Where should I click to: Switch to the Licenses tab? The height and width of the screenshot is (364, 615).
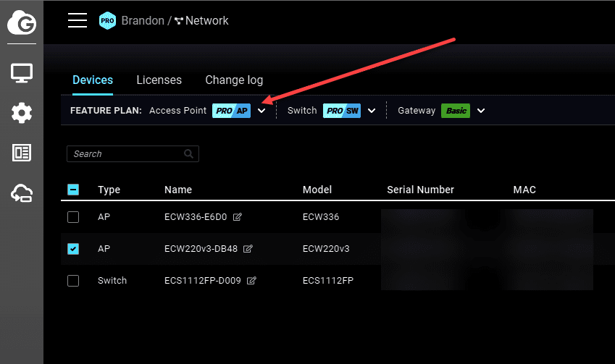(159, 80)
